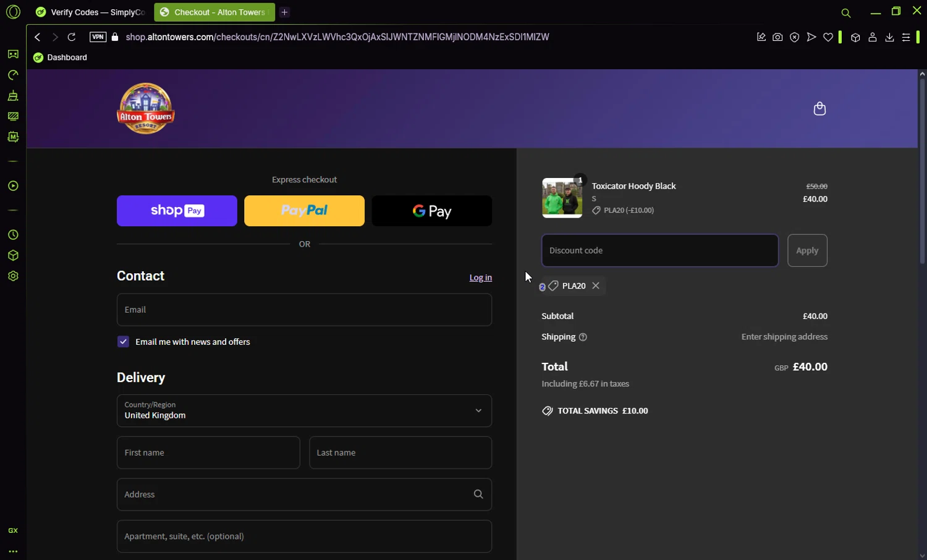The image size is (927, 560).
Task: Open the downloads icon
Action: pos(889,37)
